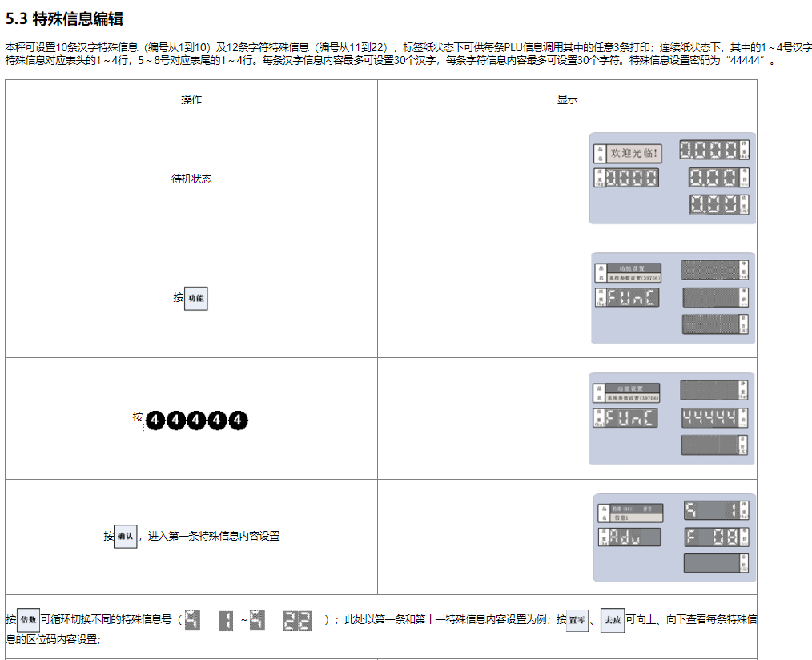The width and height of the screenshot is (812, 660).
Task: Click the inline S 1 segment display image
Action: (210, 620)
